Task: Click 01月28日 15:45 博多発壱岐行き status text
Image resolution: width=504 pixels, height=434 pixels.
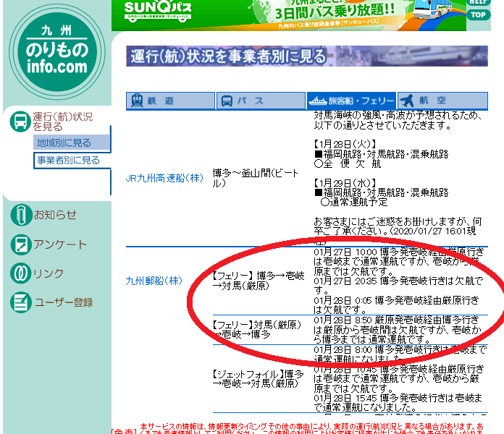Action: pyautogui.click(x=398, y=403)
